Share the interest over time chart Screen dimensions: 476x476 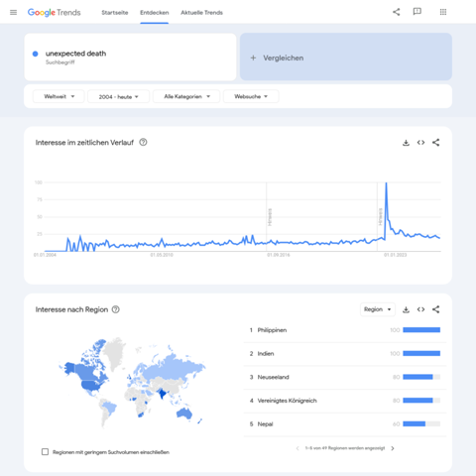[x=436, y=143]
